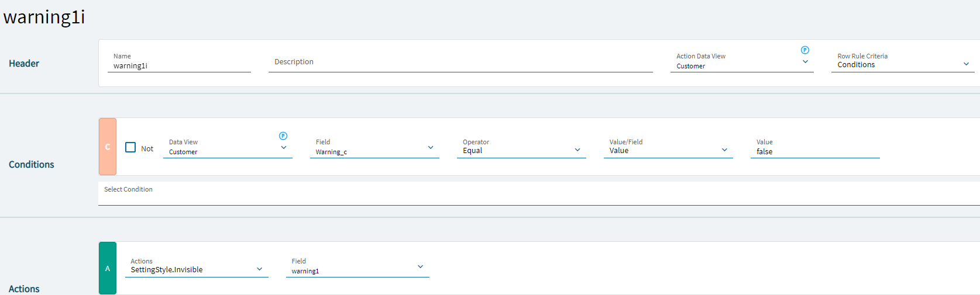Click the Header section label
980x295 pixels.
point(24,64)
